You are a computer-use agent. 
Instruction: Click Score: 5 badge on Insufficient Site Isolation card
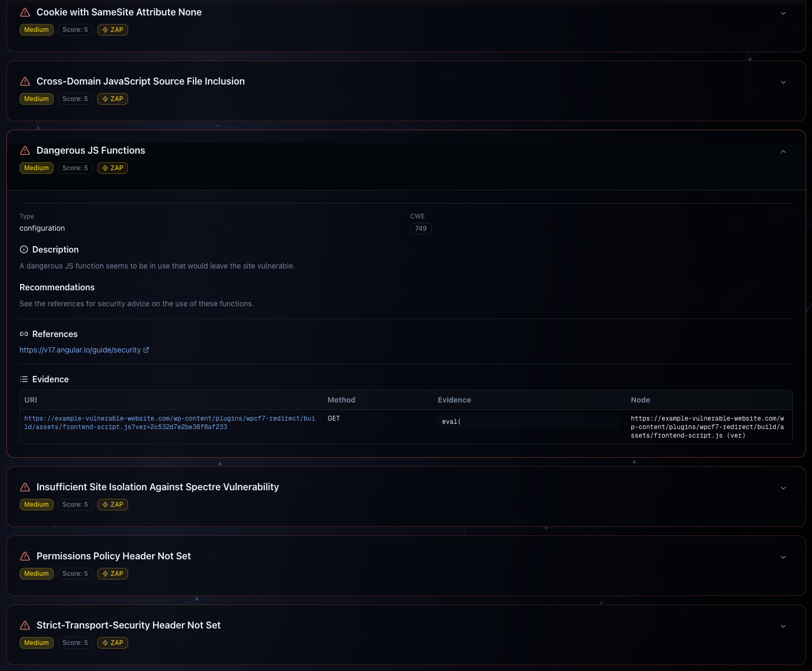(x=76, y=505)
